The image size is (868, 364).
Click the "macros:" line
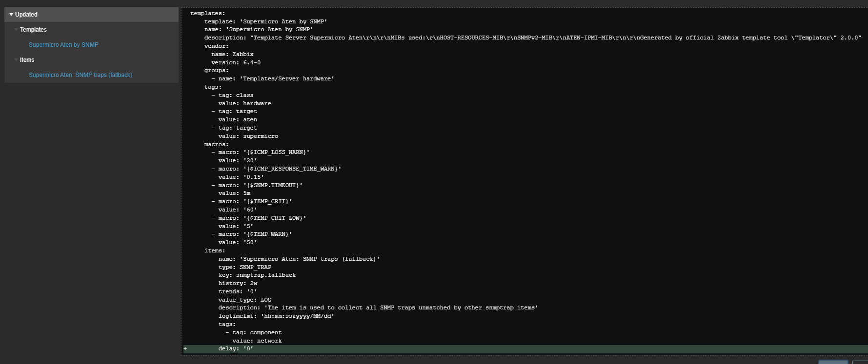pyautogui.click(x=216, y=144)
